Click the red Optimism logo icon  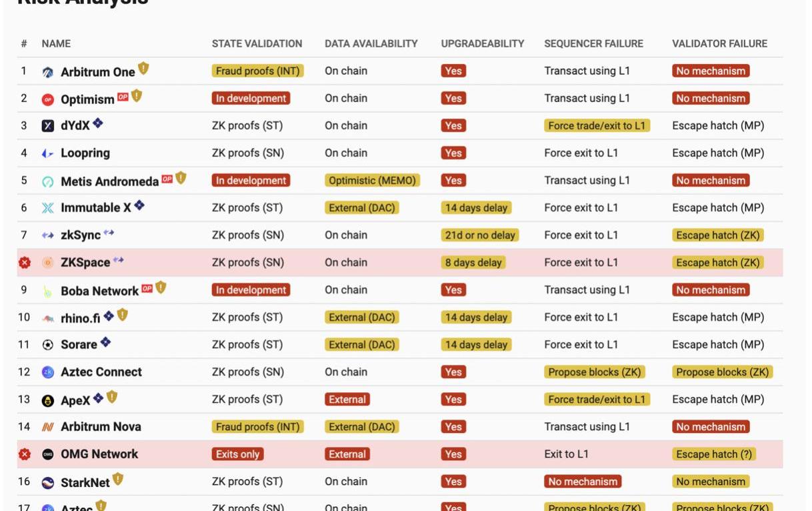[47, 99]
